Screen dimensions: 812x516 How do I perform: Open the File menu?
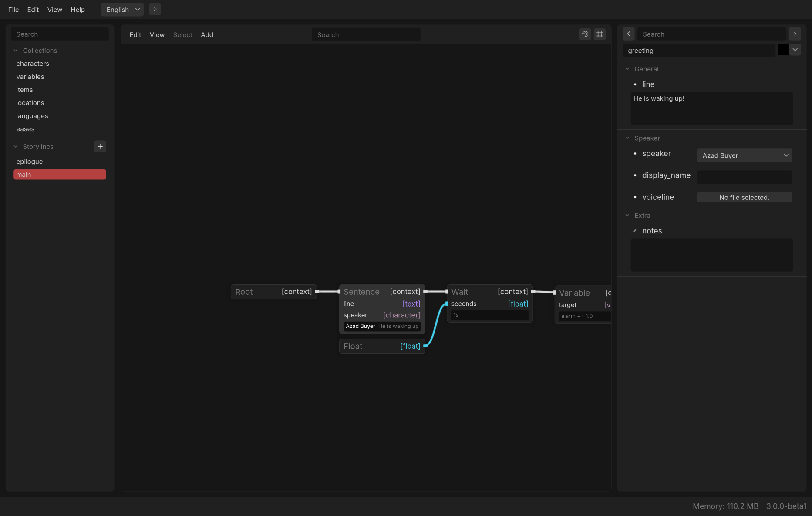[x=13, y=10]
